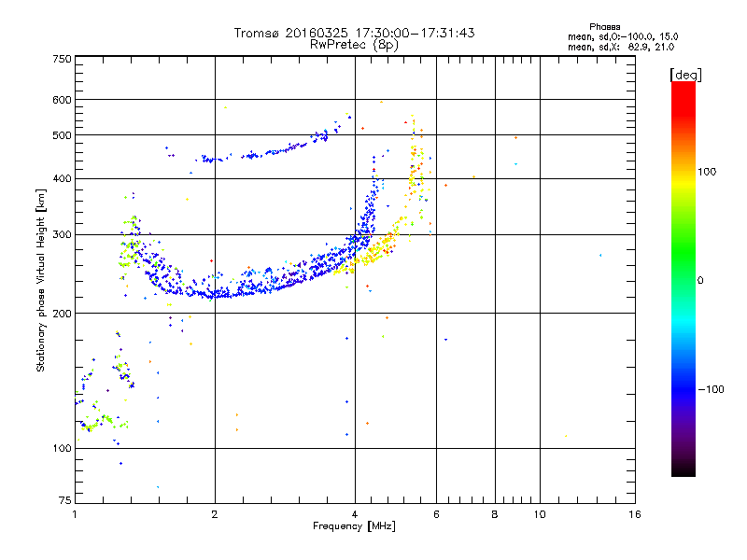Click the y-axis tick label '500'
The height and width of the screenshot is (560, 747).
[62, 135]
